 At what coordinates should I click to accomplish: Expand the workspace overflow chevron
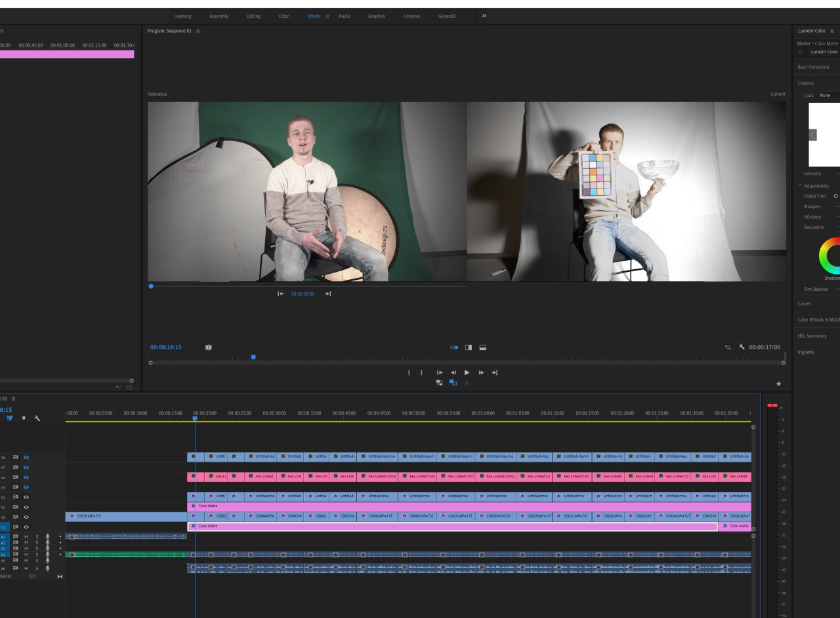(x=484, y=16)
